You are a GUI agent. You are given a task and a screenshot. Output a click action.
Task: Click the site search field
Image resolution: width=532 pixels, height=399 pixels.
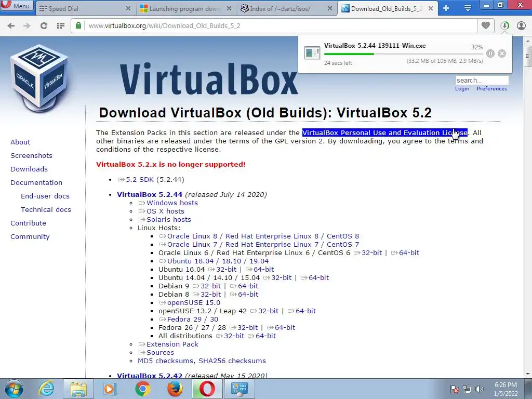(482, 80)
